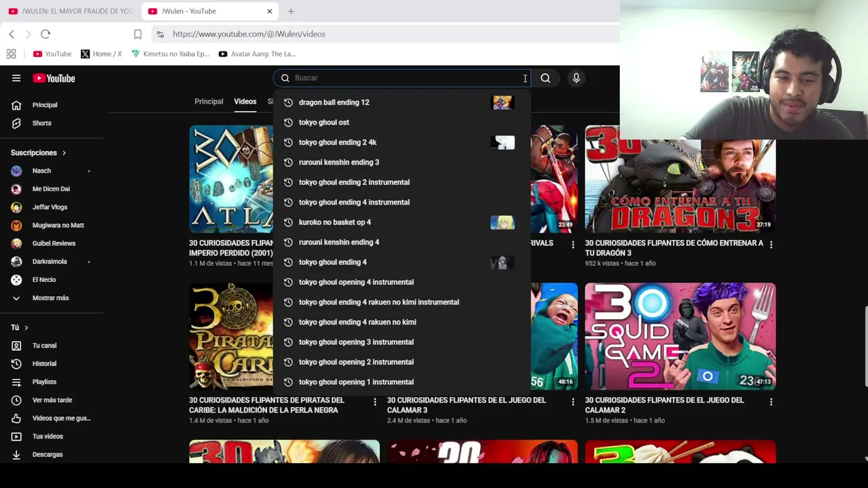Image resolution: width=868 pixels, height=488 pixels.
Task: Select 'tokyo ghoul opening 3 instrumental' suggestion
Action: [402, 342]
